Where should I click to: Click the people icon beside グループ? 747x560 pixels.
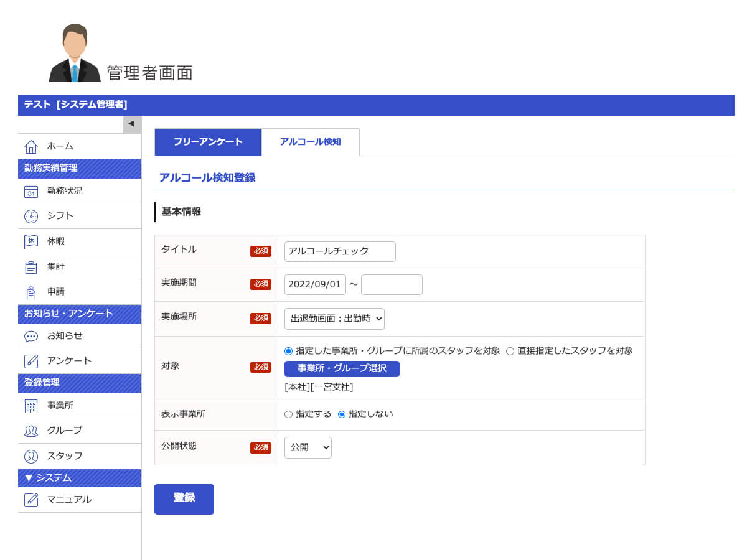[x=31, y=431]
